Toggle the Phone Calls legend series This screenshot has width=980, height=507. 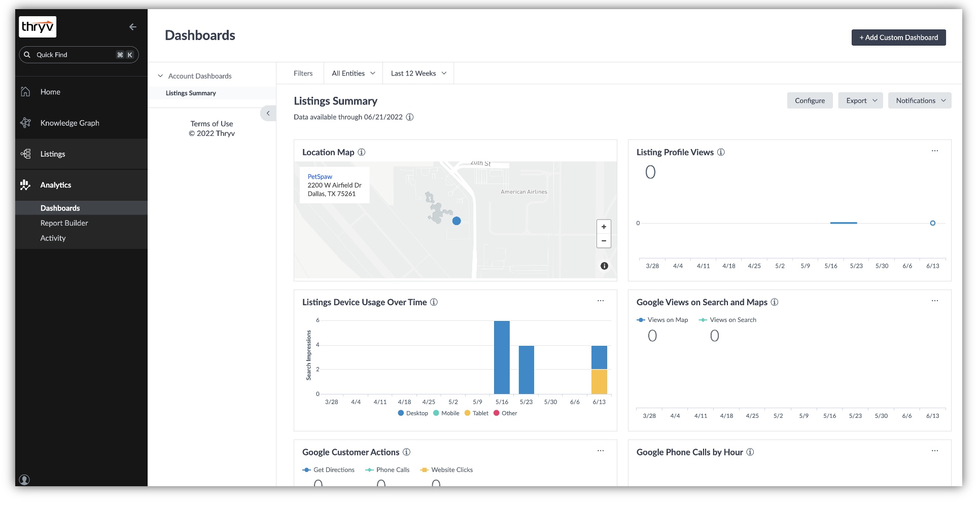(388, 470)
